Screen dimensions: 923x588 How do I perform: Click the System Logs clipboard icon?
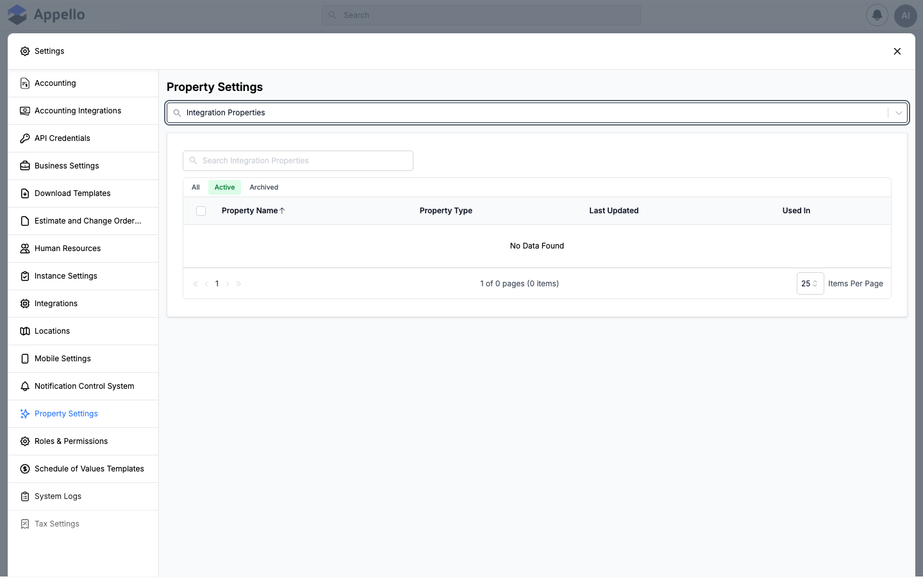click(25, 496)
